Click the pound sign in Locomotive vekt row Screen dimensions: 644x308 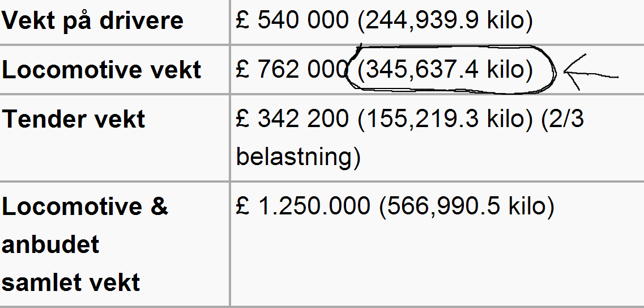pyautogui.click(x=243, y=70)
